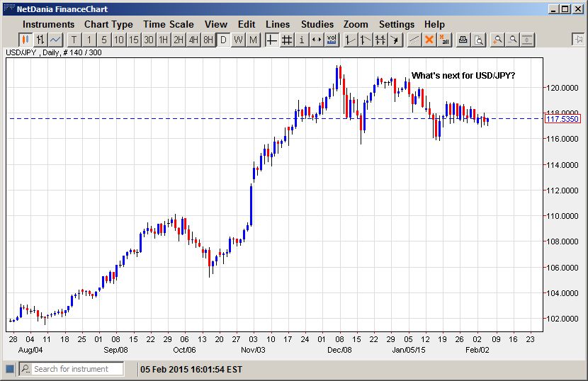
Task: Click the reset zoom icon
Action: pos(527,40)
